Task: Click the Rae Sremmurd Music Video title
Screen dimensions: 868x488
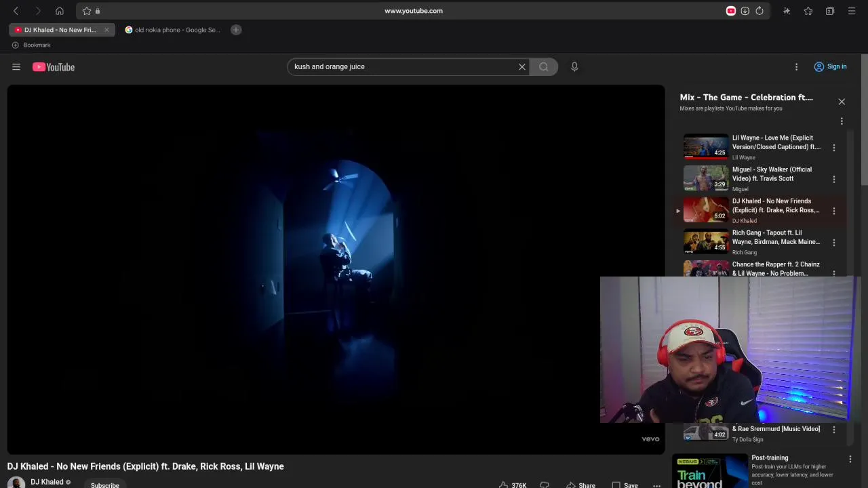Action: (x=776, y=428)
